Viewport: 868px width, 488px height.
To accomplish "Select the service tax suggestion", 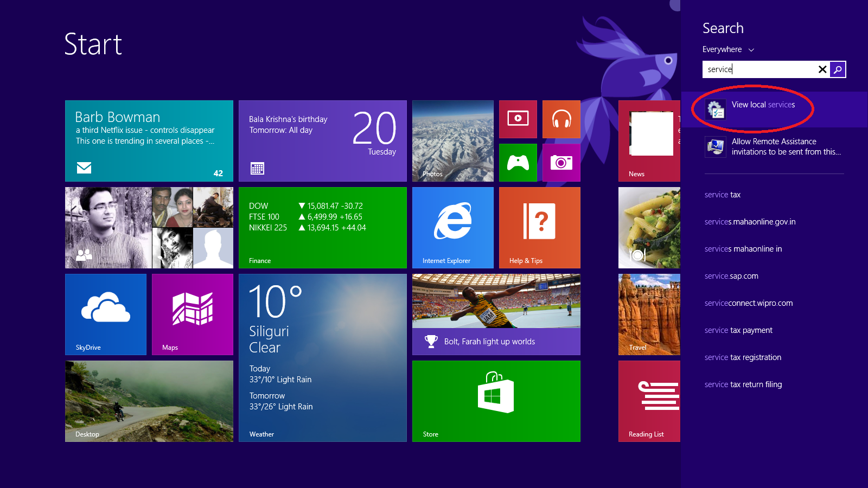I will pos(723,195).
